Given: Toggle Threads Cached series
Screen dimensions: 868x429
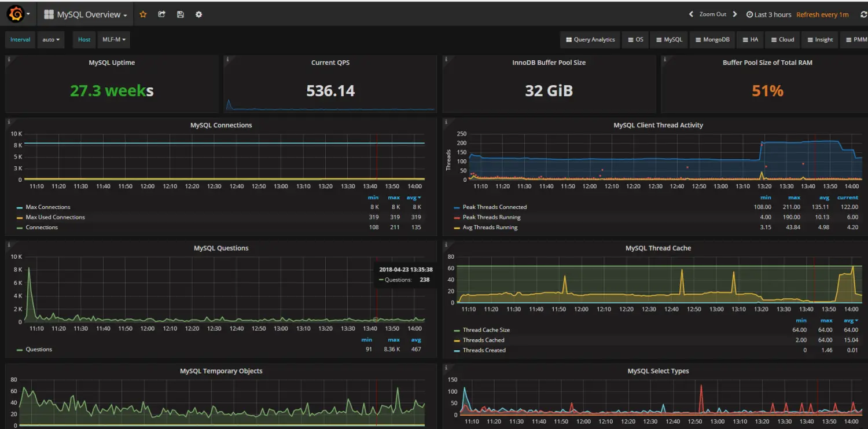Looking at the screenshot, I should tap(483, 340).
